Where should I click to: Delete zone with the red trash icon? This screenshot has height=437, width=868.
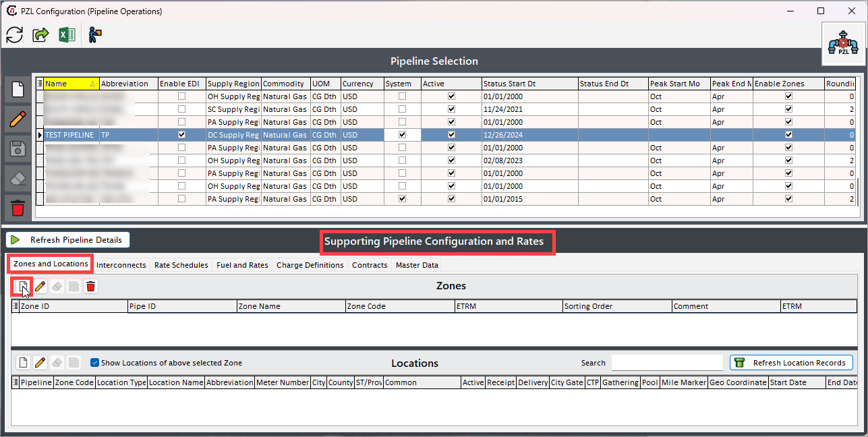coord(91,287)
